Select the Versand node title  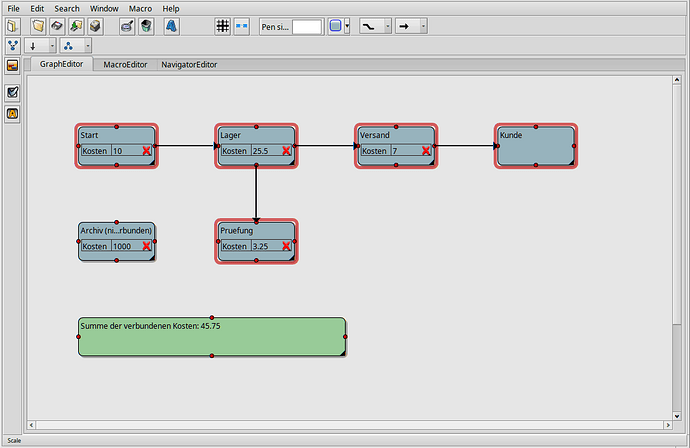coord(374,135)
